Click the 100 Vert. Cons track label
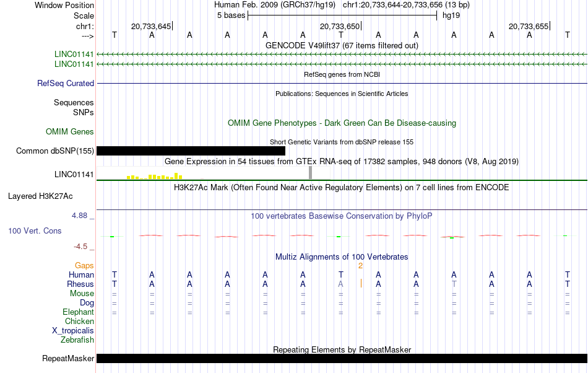This screenshot has width=588, height=373. click(35, 230)
